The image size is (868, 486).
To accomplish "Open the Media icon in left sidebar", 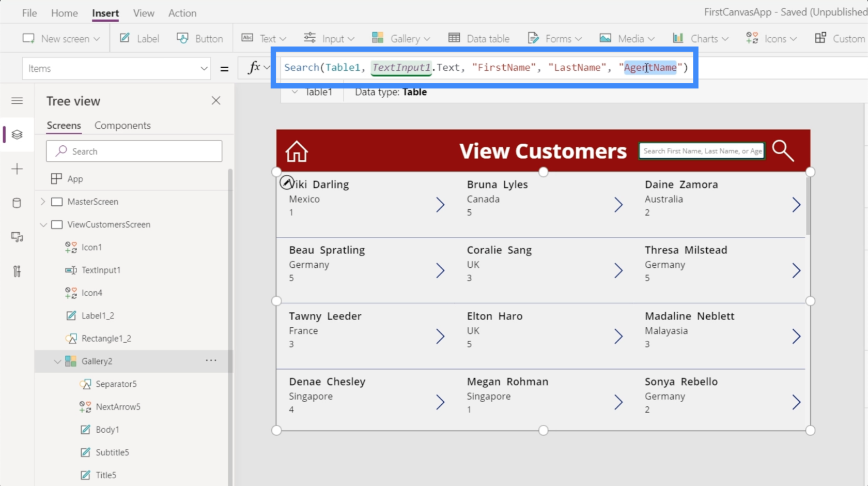I will (x=17, y=237).
